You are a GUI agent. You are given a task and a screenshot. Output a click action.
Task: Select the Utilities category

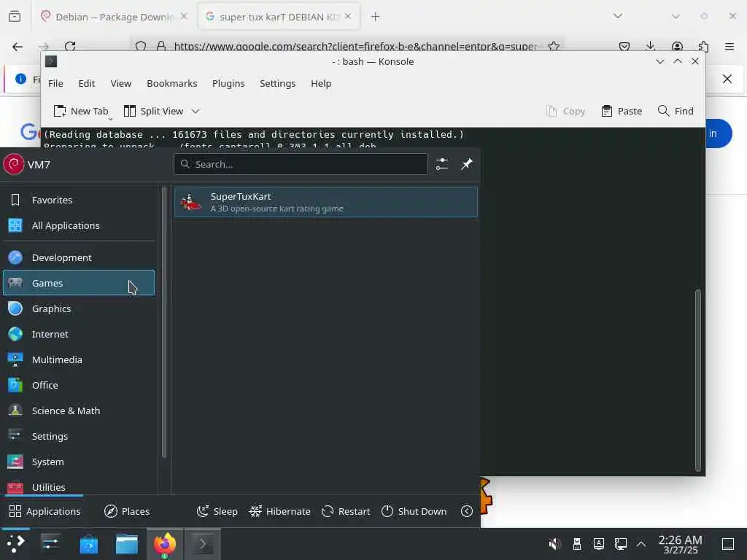pos(79,486)
